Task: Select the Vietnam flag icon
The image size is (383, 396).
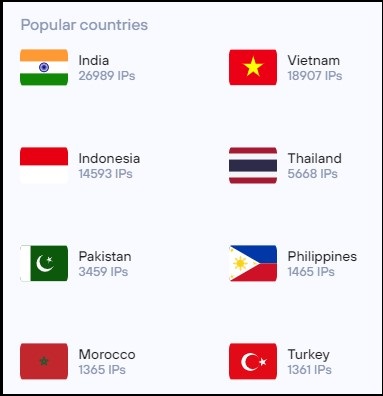Action: click(x=253, y=67)
